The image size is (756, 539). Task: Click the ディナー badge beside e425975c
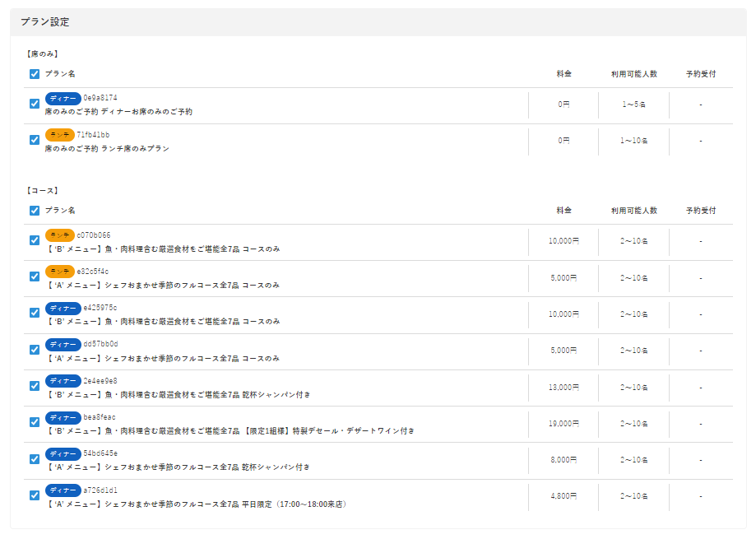tap(63, 308)
